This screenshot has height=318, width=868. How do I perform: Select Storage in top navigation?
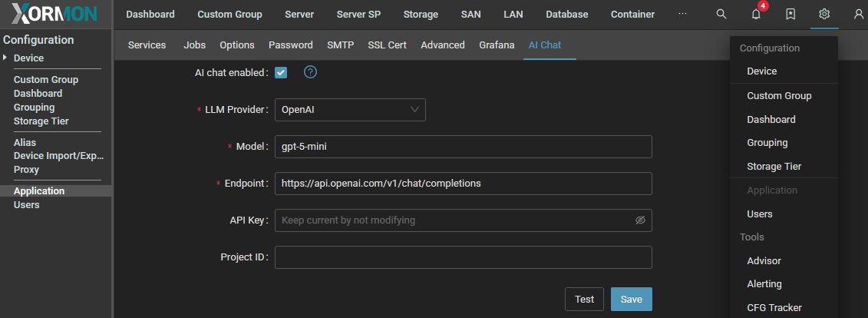(x=421, y=14)
